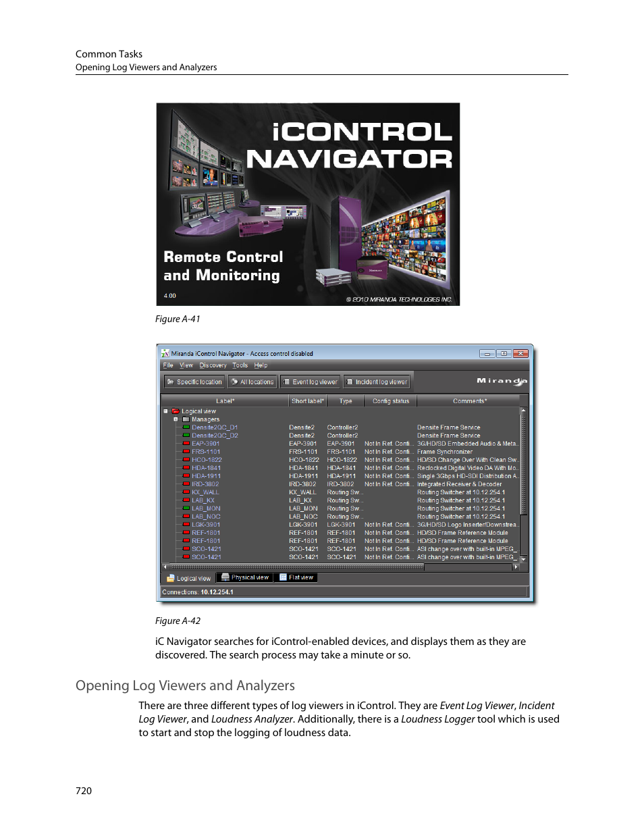Click the All locations button icon
The width and height of the screenshot is (644, 834).
(x=234, y=382)
